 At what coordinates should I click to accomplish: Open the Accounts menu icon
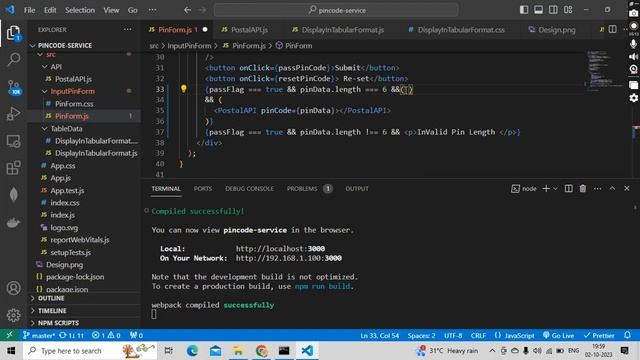pyautogui.click(x=13, y=288)
